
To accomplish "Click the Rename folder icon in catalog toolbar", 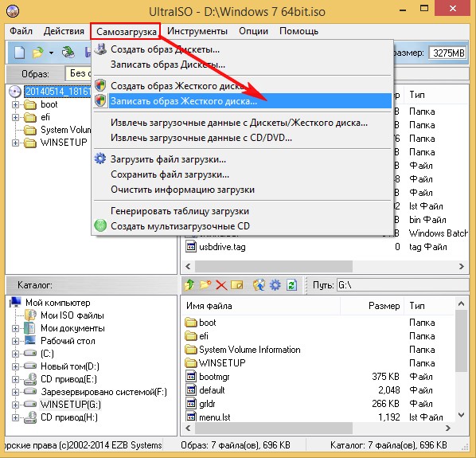I will 236,285.
